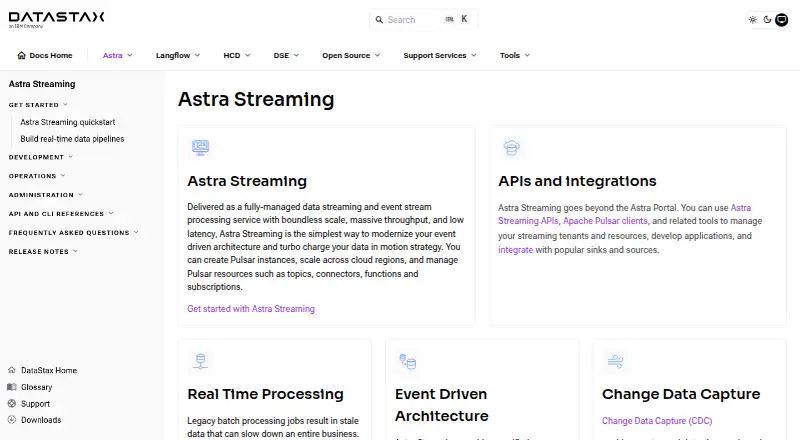Open Build real-time data pipelines page
The width and height of the screenshot is (800, 440).
pos(72,139)
